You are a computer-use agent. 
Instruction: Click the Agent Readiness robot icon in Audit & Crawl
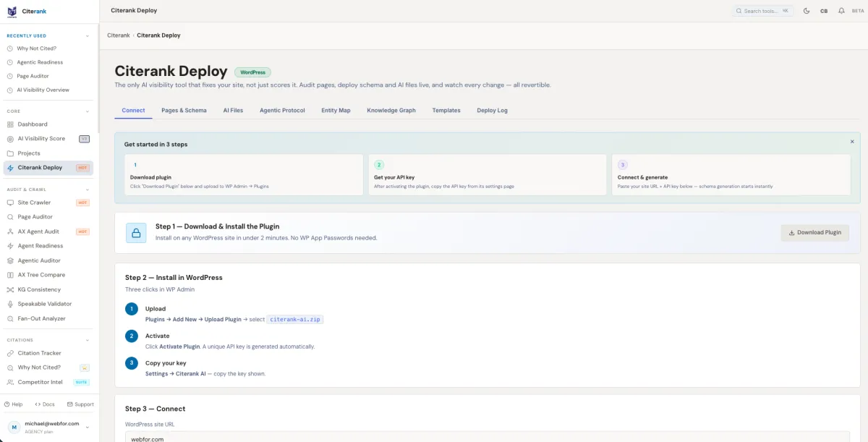(x=10, y=246)
